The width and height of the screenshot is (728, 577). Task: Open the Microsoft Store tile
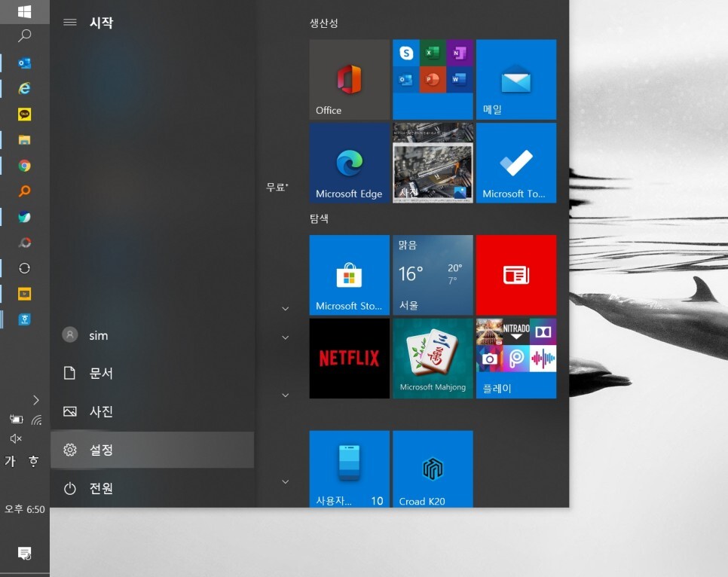[x=350, y=275]
